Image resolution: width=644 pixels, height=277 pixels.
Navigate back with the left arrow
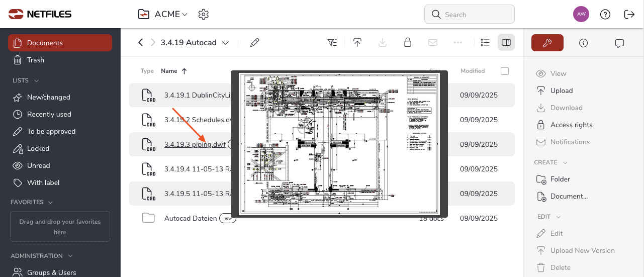pos(141,43)
